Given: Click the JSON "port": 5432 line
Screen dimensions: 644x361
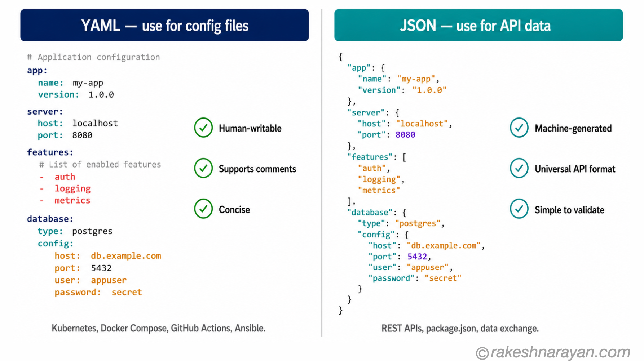Looking at the screenshot, I should pos(400,257).
